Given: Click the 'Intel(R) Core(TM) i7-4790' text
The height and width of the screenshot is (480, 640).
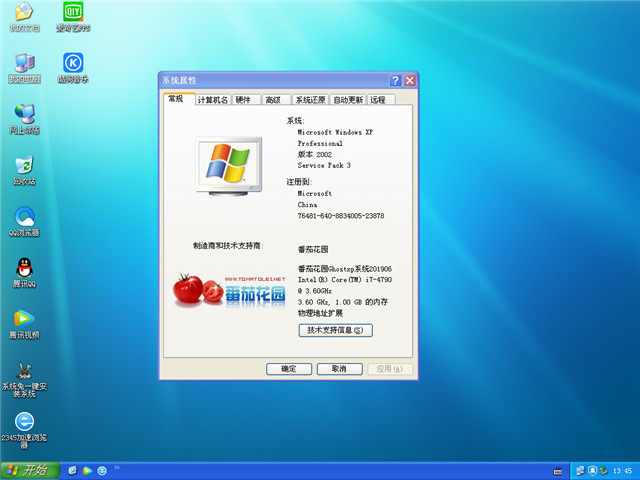Looking at the screenshot, I should [x=344, y=280].
